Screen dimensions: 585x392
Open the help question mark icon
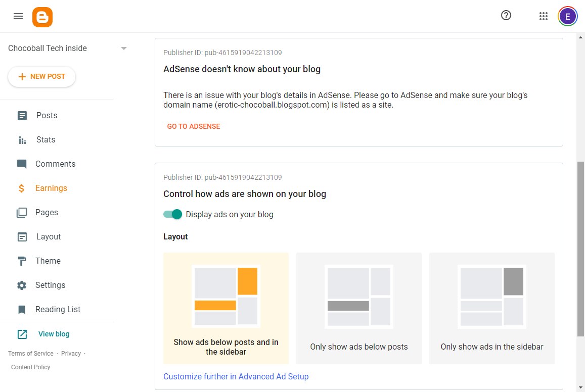click(x=506, y=15)
